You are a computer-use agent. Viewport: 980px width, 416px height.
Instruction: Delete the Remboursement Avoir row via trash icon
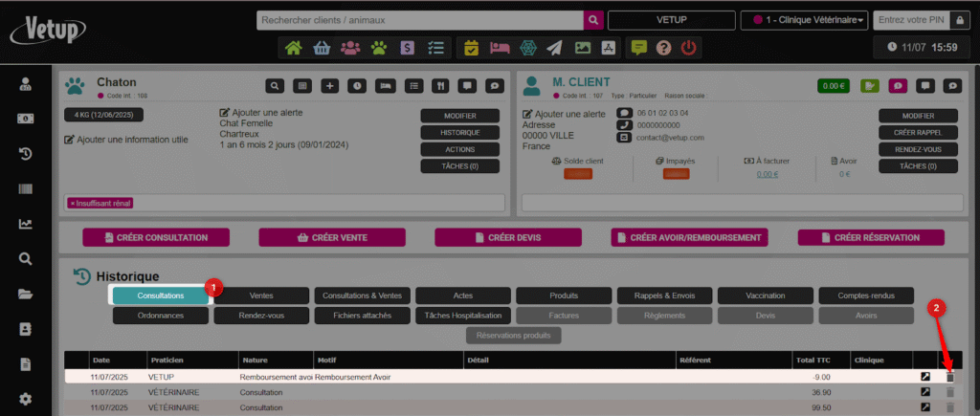tap(949, 377)
